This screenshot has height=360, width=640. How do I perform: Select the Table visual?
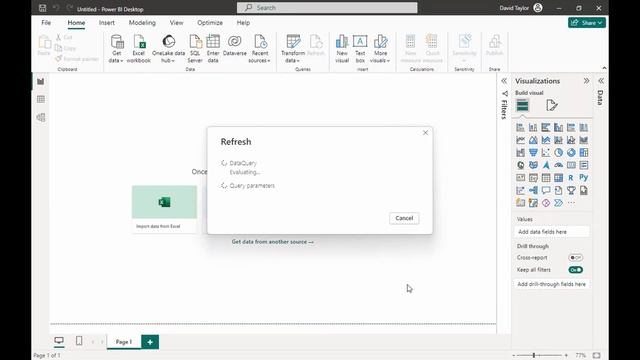pyautogui.click(x=546, y=178)
